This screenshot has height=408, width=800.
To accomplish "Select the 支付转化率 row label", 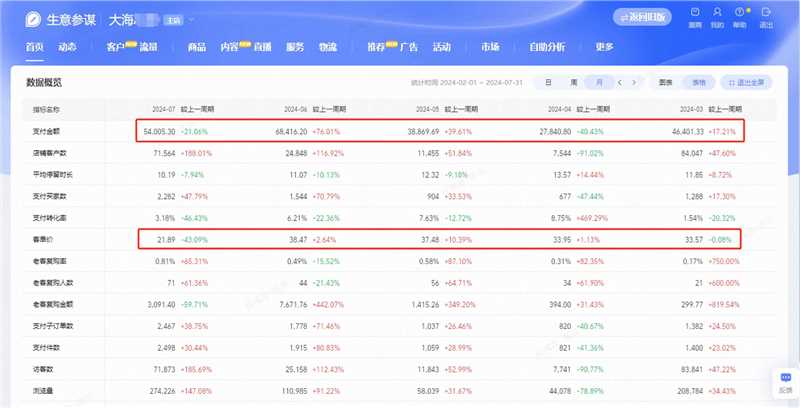I will 49,218.
